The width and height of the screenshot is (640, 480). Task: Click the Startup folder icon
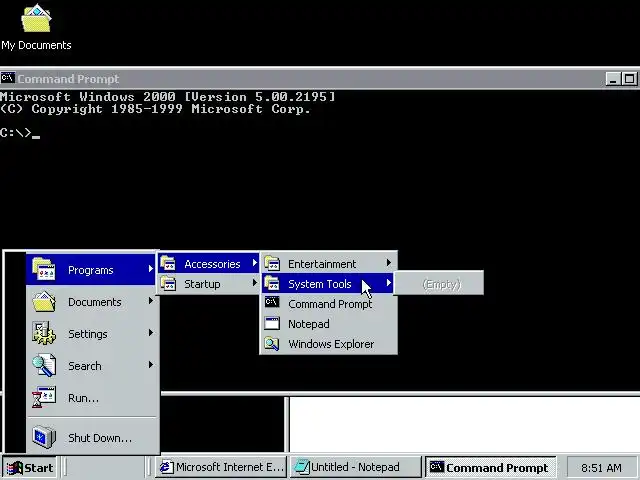(x=168, y=283)
